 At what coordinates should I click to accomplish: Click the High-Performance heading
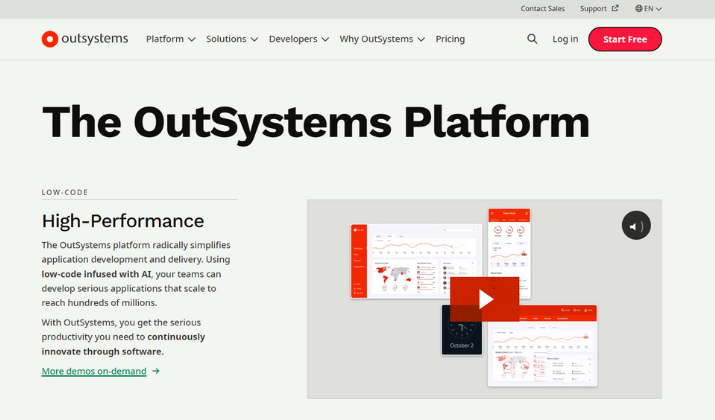(123, 221)
